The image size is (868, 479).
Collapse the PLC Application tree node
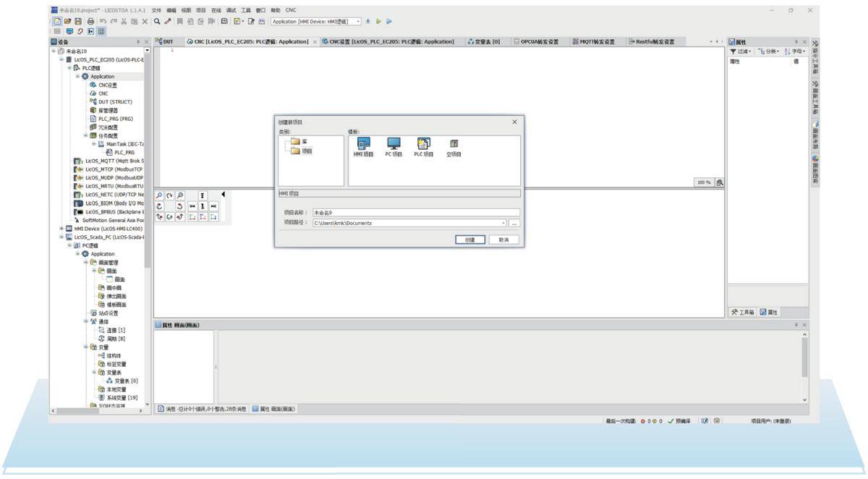[78, 77]
